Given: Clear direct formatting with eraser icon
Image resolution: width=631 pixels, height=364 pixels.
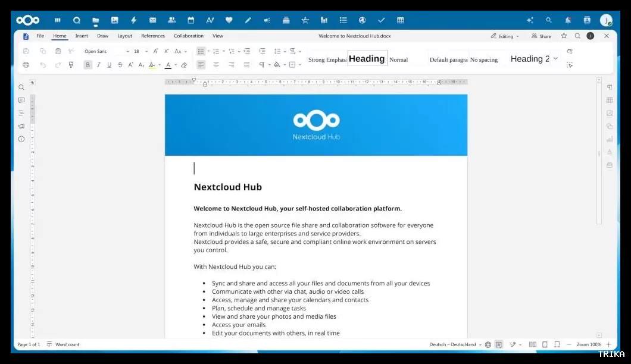Looking at the screenshot, I should (x=184, y=65).
